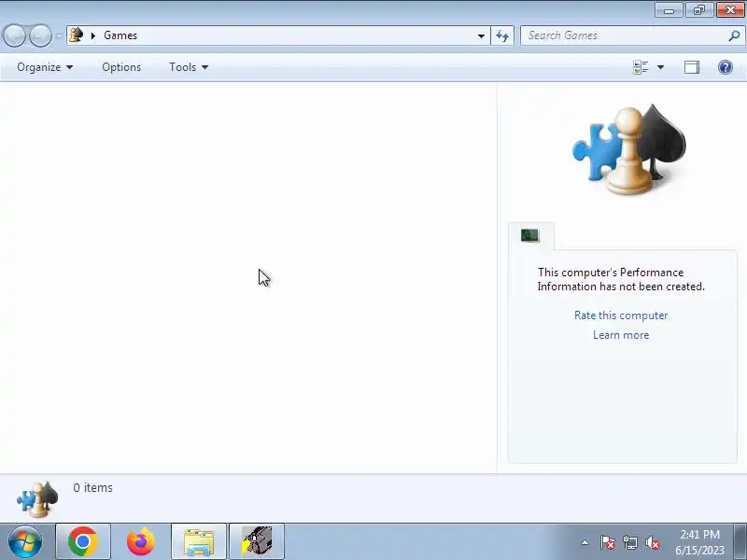Open Options in the toolbar
Viewport: 747px width, 560px height.
point(121,67)
